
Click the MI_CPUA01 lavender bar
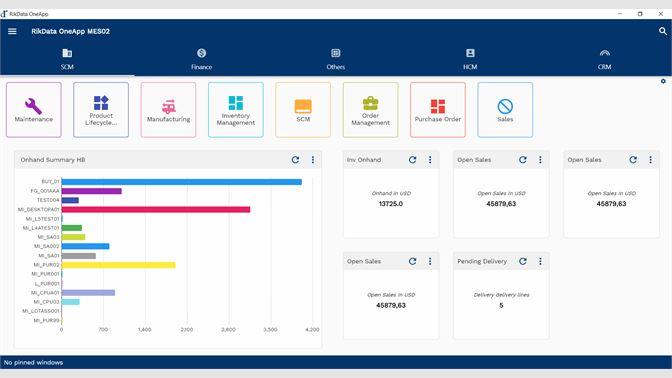click(88, 293)
